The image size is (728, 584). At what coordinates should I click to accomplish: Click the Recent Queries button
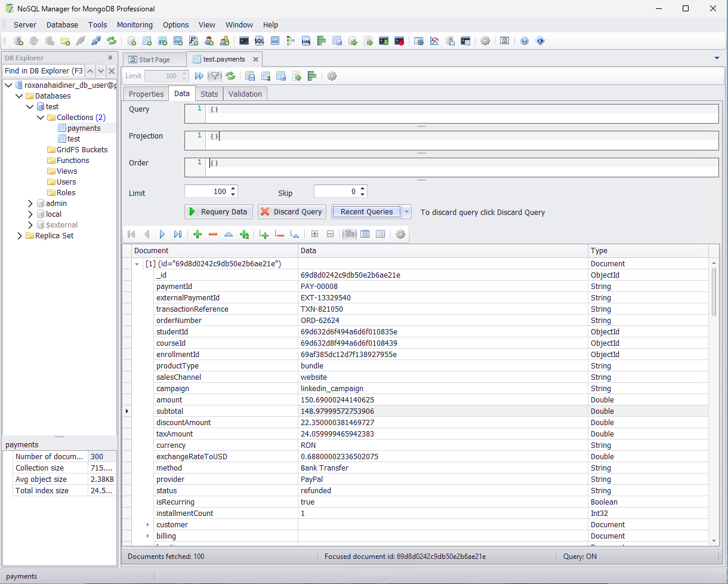point(367,211)
